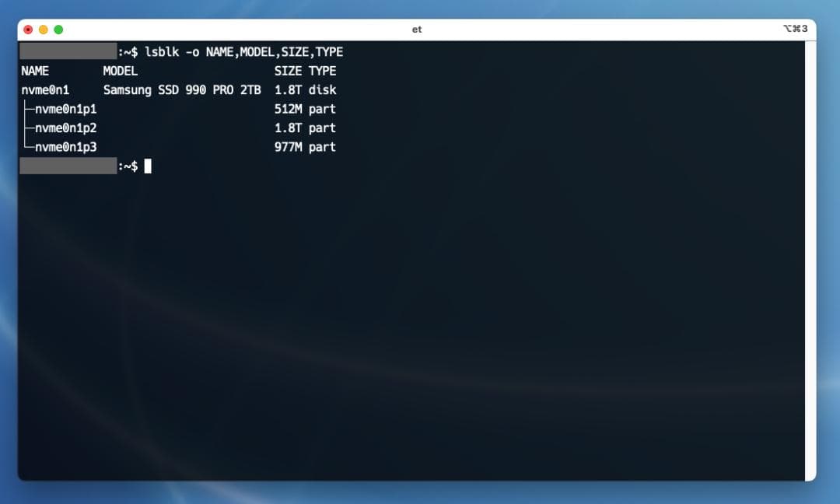Select the MODEL column header

[121, 71]
